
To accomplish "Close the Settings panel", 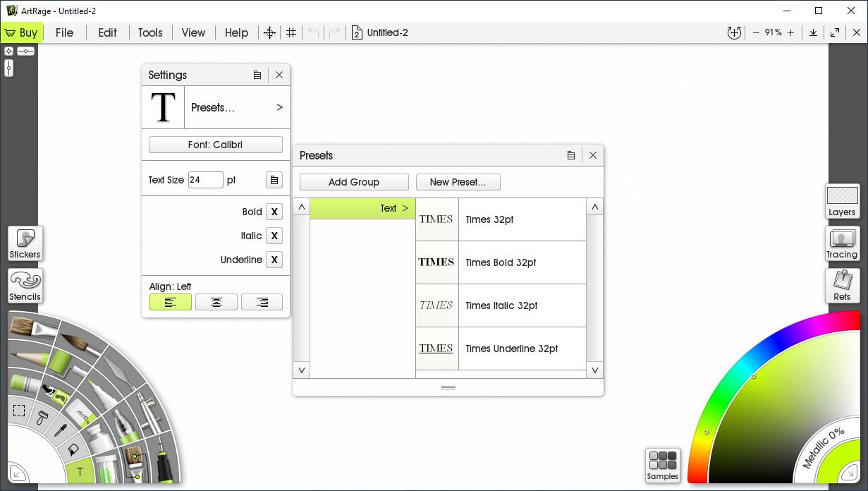I will pos(279,75).
